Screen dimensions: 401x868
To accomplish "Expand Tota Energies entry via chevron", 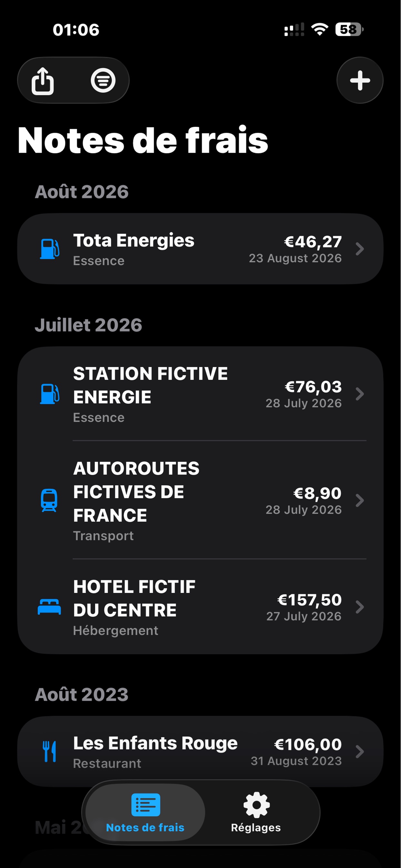I will 360,249.
